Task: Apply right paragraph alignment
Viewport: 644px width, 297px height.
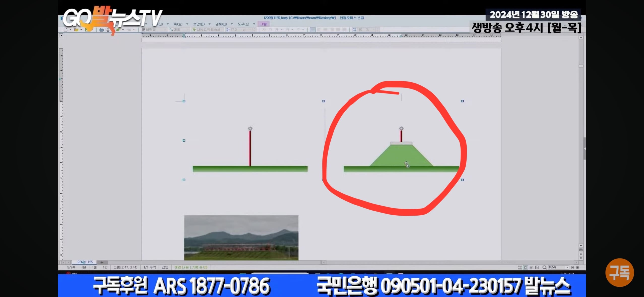Action: [x=332, y=30]
